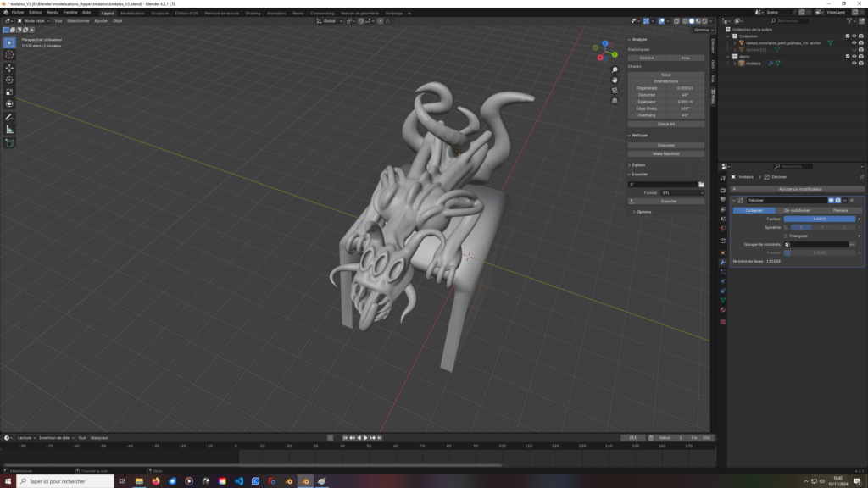This screenshot has height=488, width=868.
Task: Enable the Trianguler checkbox
Action: [786, 236]
